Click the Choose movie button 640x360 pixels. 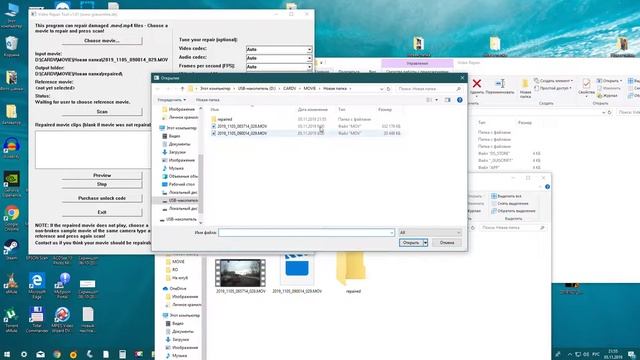coord(102,41)
